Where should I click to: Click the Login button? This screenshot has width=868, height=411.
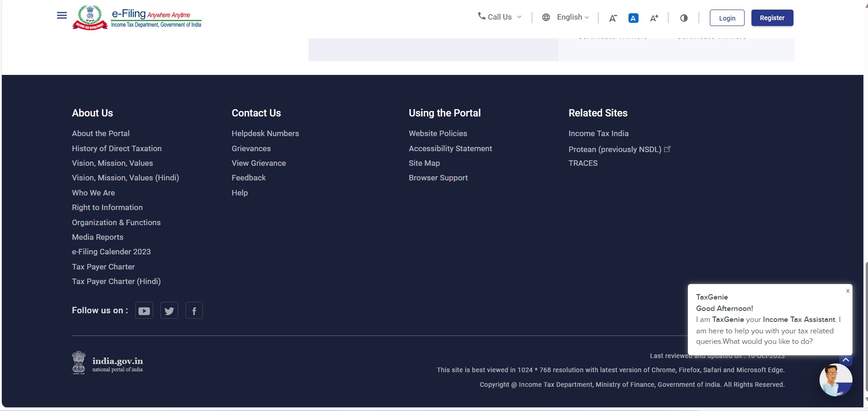[727, 18]
